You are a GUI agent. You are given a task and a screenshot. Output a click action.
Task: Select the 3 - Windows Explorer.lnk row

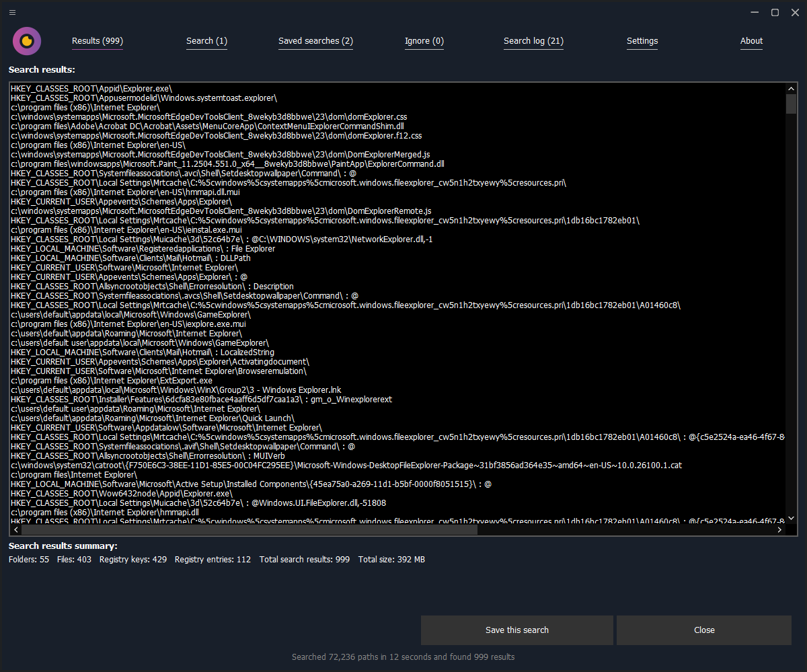pos(397,390)
